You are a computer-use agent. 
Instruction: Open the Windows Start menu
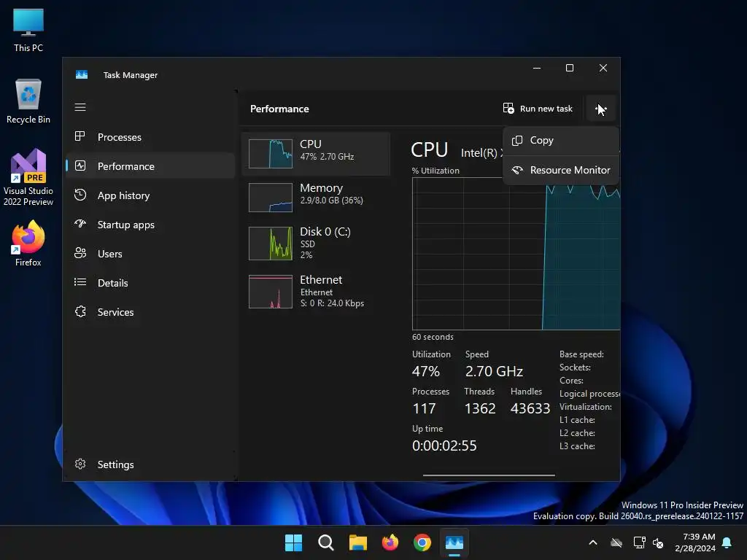click(x=293, y=542)
